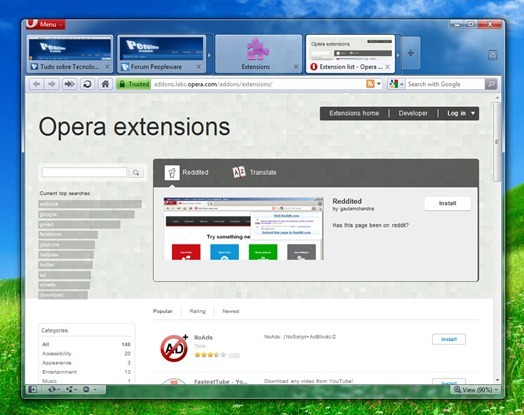Select the download top search
The height and width of the screenshot is (415, 524).
point(63,295)
